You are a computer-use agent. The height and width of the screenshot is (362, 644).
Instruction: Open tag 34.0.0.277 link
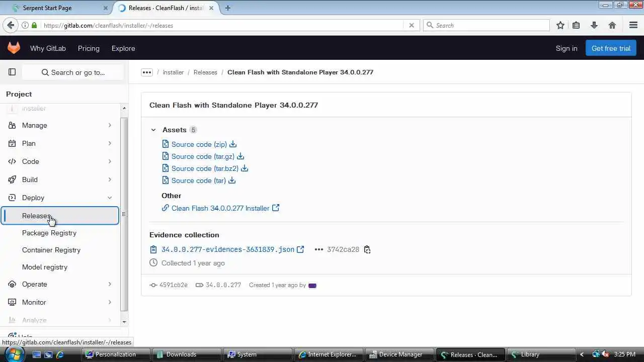point(223,285)
